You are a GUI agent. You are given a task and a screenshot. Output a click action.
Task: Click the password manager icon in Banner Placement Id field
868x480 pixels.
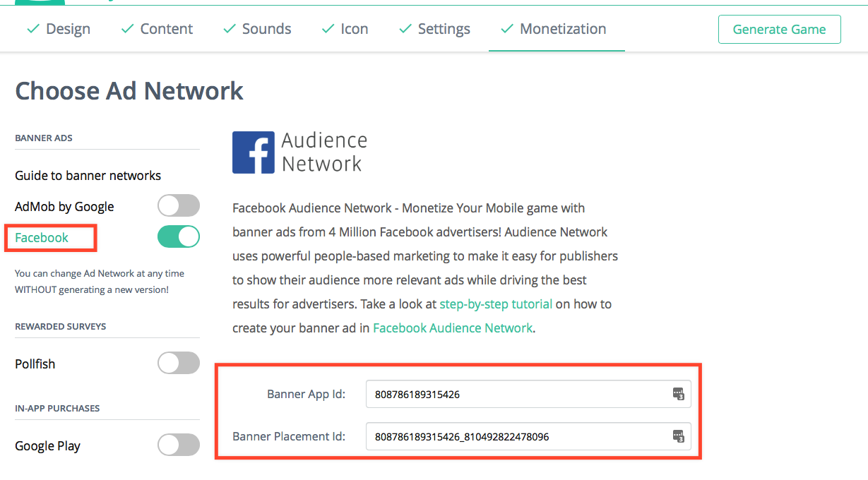678,436
